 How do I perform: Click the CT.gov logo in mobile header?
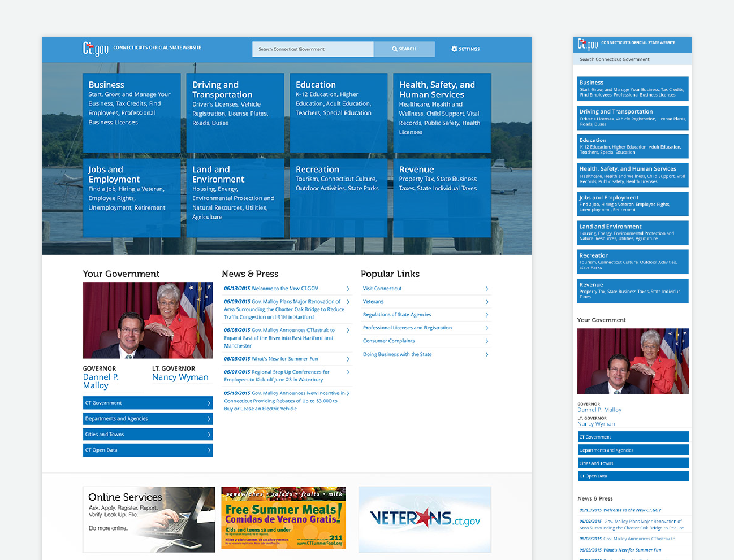click(588, 44)
